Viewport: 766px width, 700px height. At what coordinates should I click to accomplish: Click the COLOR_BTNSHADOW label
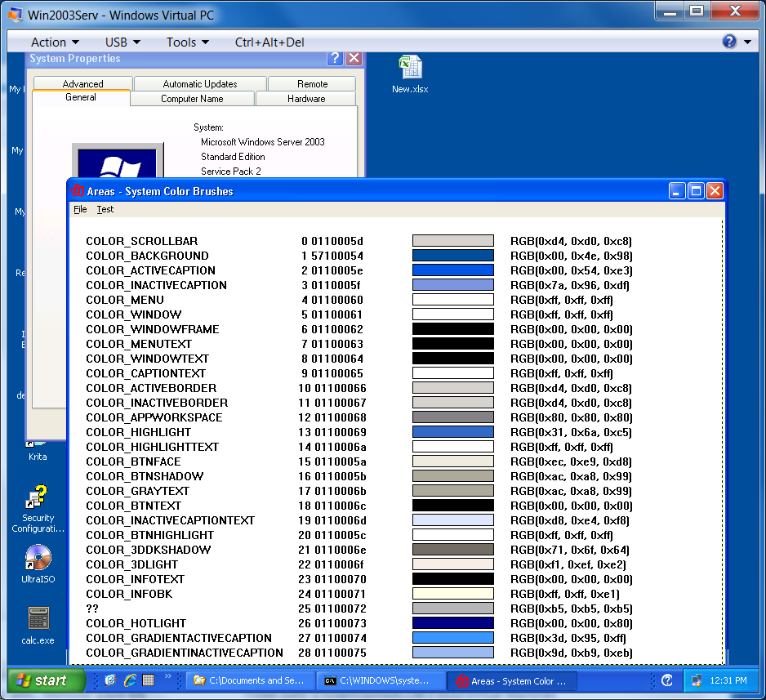145,476
